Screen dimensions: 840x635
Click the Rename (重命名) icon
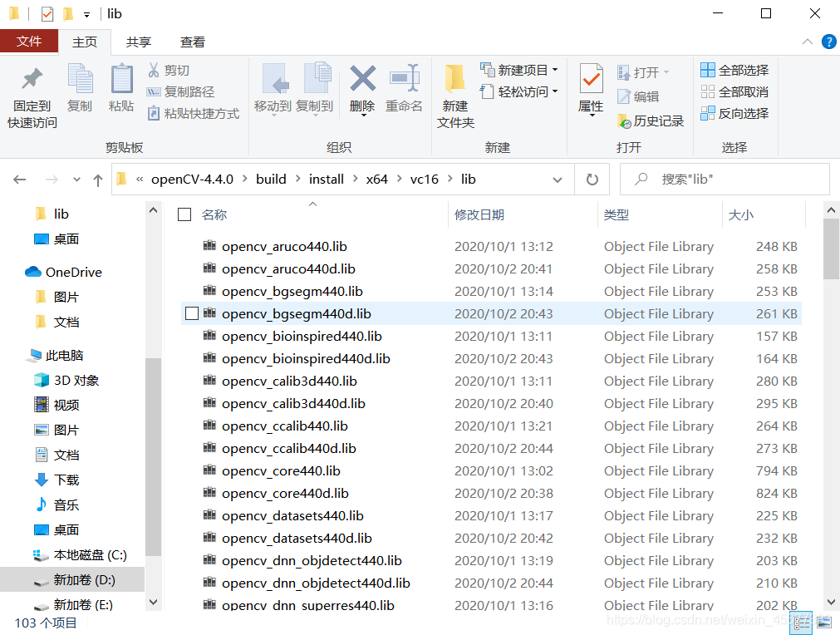click(405, 87)
